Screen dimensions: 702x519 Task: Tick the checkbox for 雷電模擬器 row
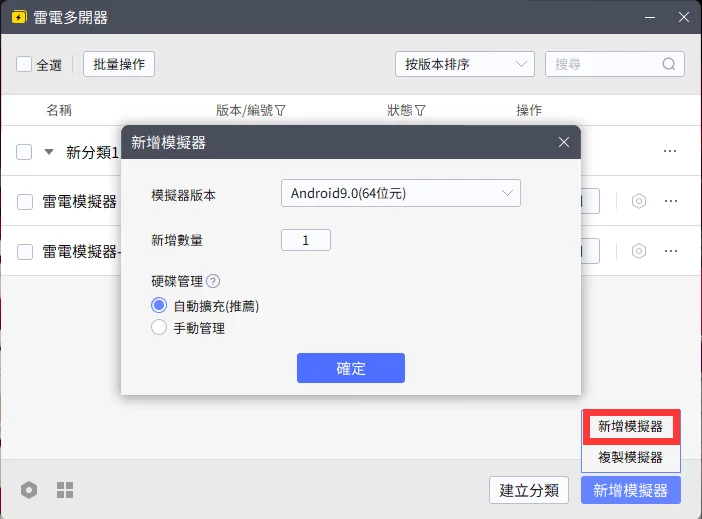click(25, 202)
